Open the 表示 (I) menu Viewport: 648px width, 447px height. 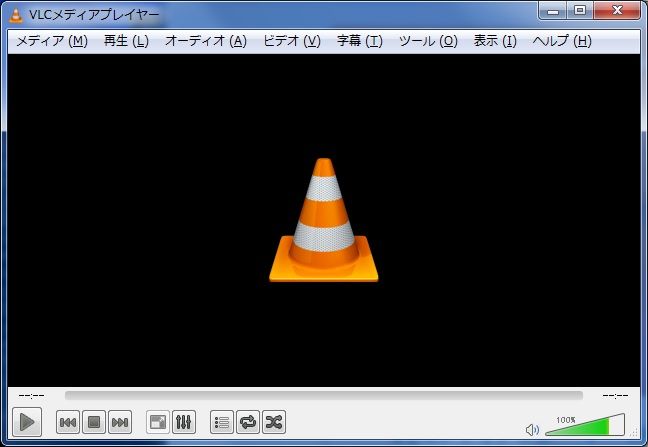pos(495,41)
